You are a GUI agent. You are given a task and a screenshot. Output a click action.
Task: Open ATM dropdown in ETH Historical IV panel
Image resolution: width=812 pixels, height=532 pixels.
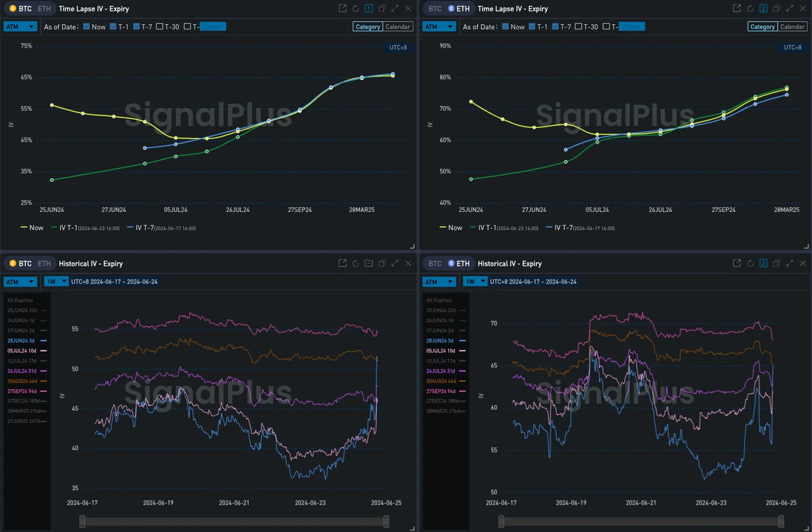[439, 281]
